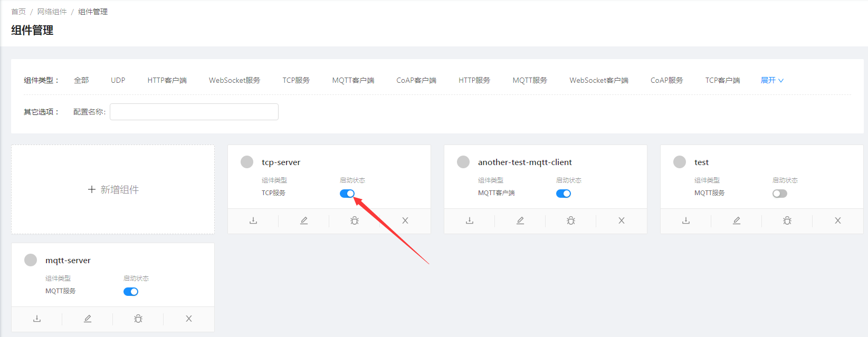The image size is (868, 337).
Task: Select the 全部 component type filter
Action: tap(81, 80)
